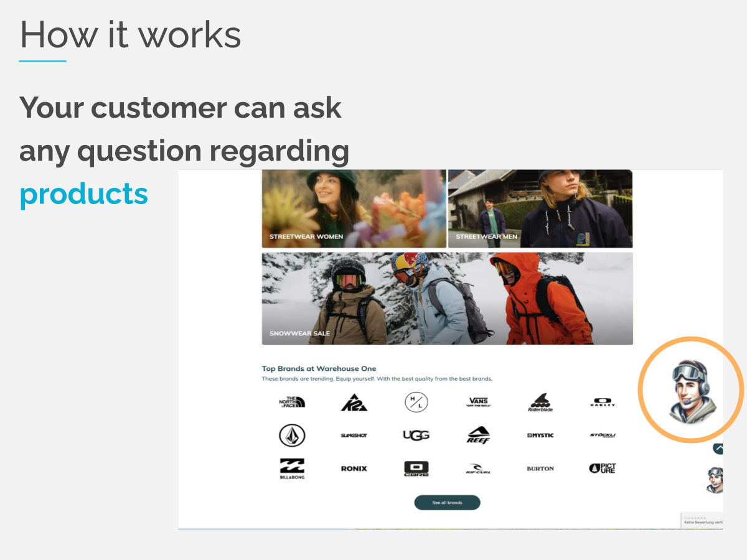Open the Mystic brand logo

(x=540, y=435)
